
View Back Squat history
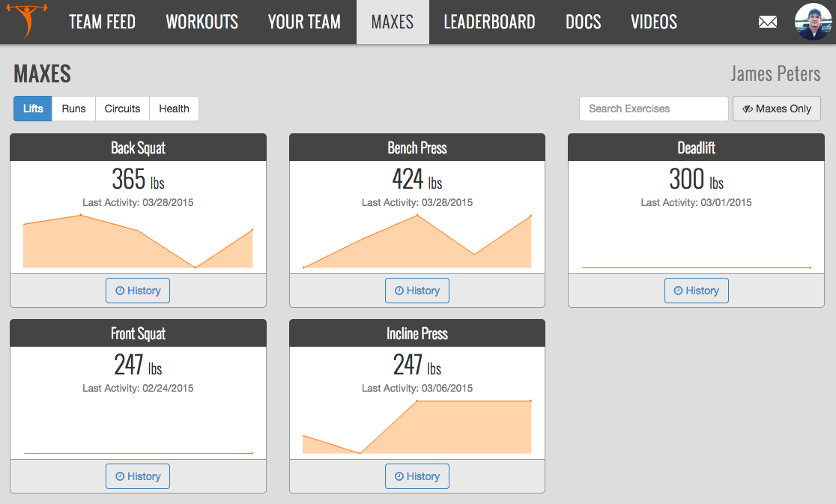(x=138, y=291)
